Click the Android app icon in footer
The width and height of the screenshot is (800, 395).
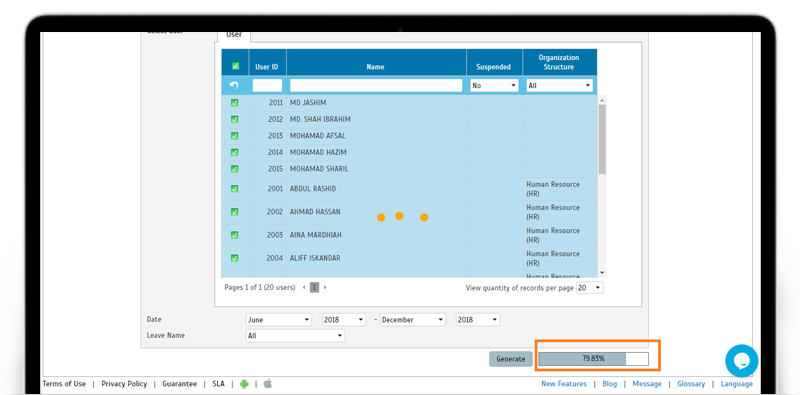[244, 384]
